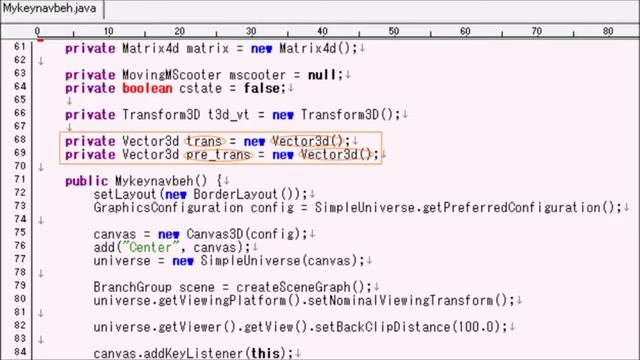Viewport: 640px width, 360px height.
Task: Click the 'boolean' keyword
Action: [x=147, y=88]
